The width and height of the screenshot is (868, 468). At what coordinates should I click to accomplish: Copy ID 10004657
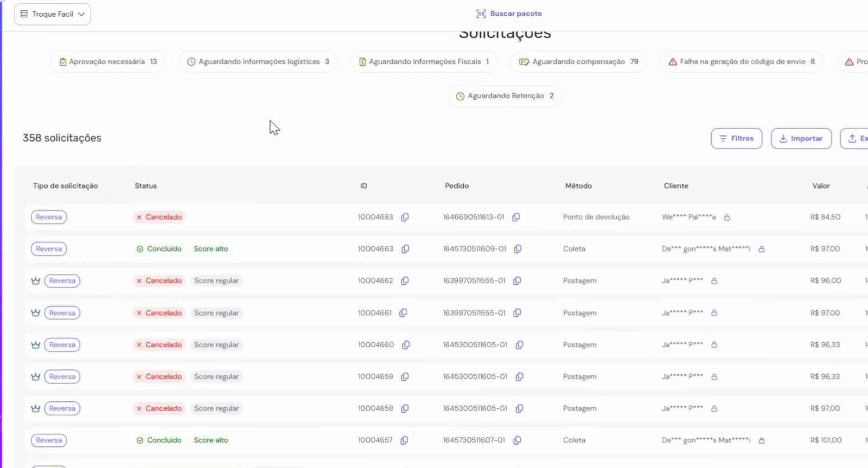[404, 440]
